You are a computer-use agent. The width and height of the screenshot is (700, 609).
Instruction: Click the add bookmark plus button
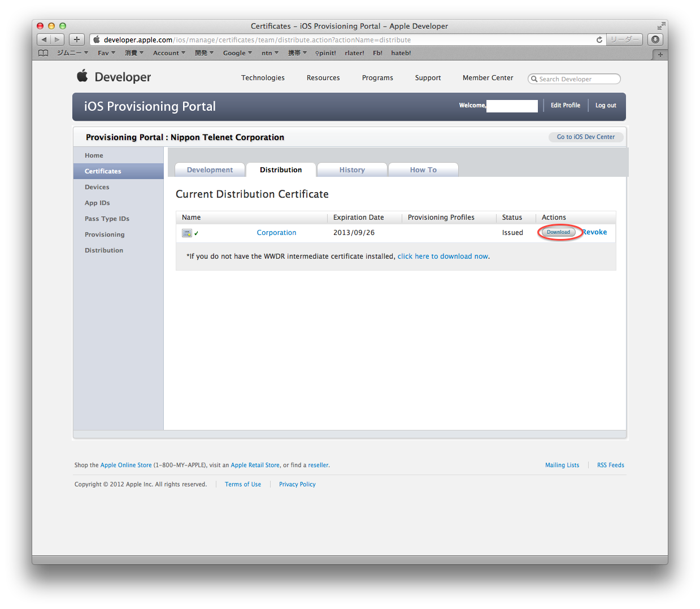pyautogui.click(x=77, y=40)
